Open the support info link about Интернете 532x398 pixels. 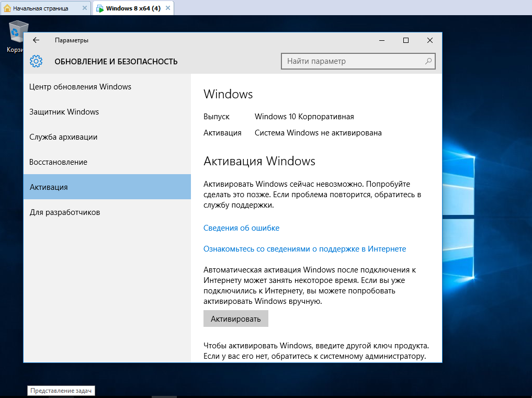[304, 249]
